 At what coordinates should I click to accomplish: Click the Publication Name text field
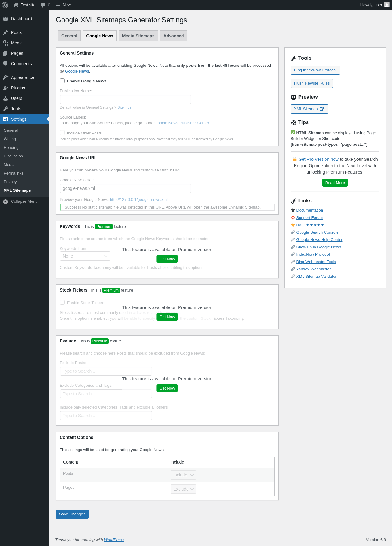pos(126,99)
